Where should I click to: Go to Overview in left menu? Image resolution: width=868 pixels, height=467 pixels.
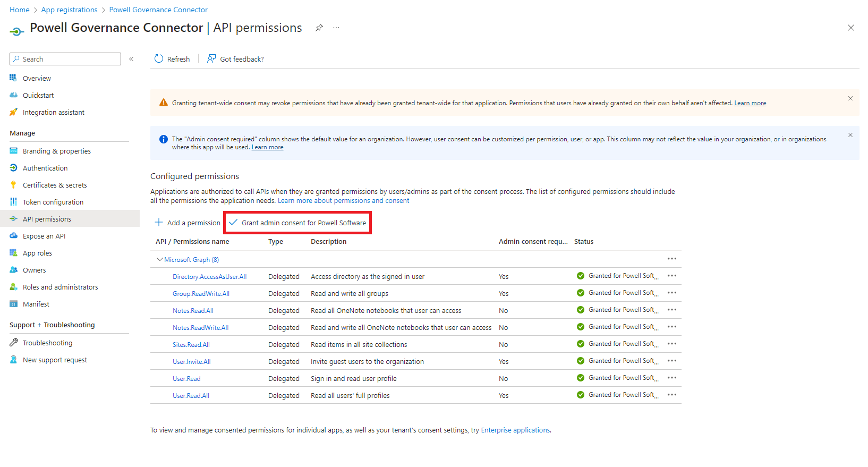pos(37,78)
